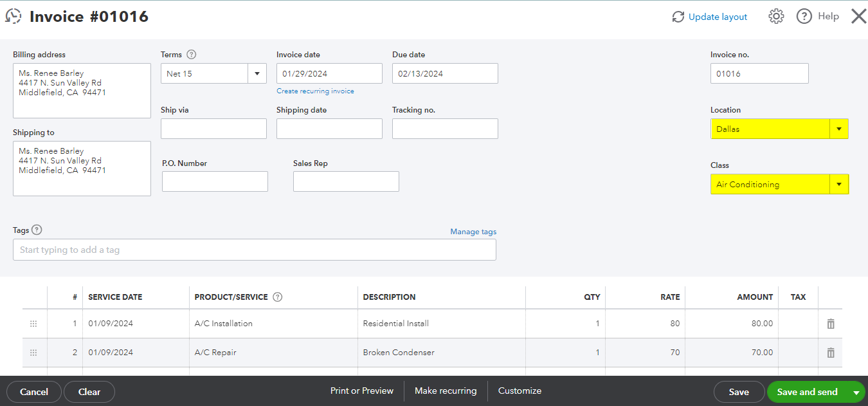The image size is (868, 406).
Task: Click into the P.O. Number field
Action: click(215, 181)
